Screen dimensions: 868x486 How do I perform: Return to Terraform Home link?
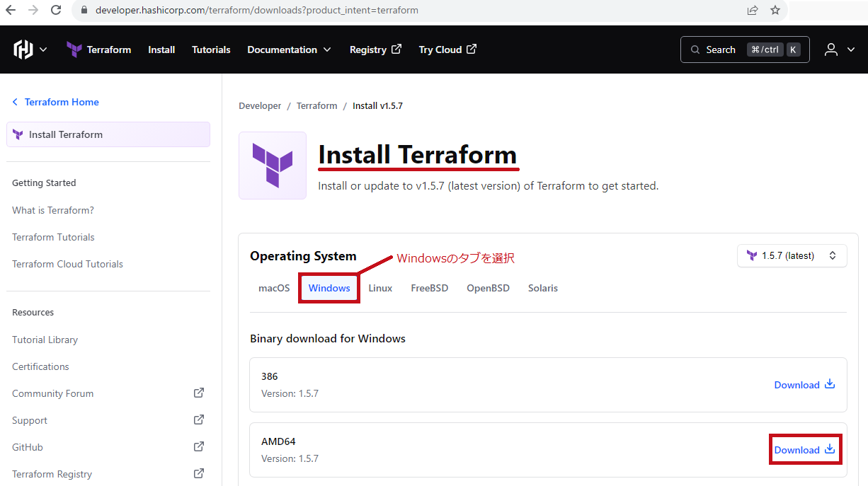[x=55, y=102]
